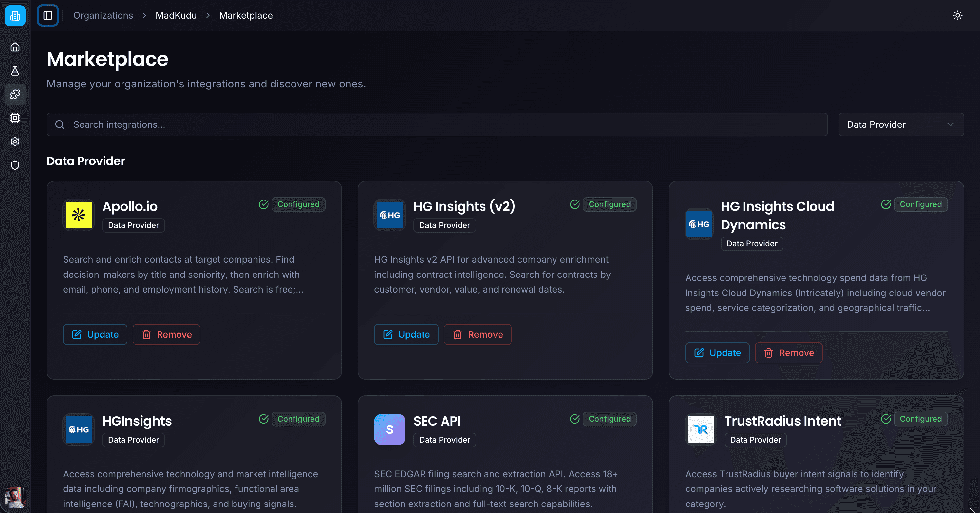Click the Marketplace page heading
This screenshot has width=980, height=513.
(x=108, y=59)
